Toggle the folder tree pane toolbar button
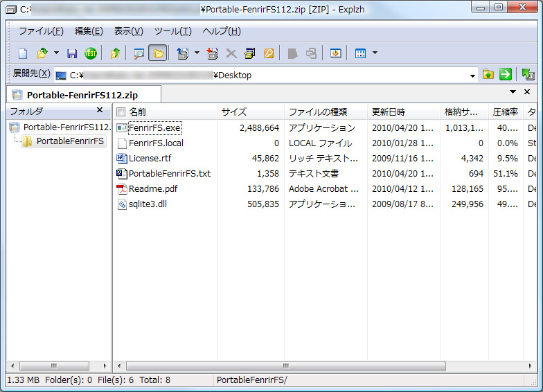 point(157,53)
